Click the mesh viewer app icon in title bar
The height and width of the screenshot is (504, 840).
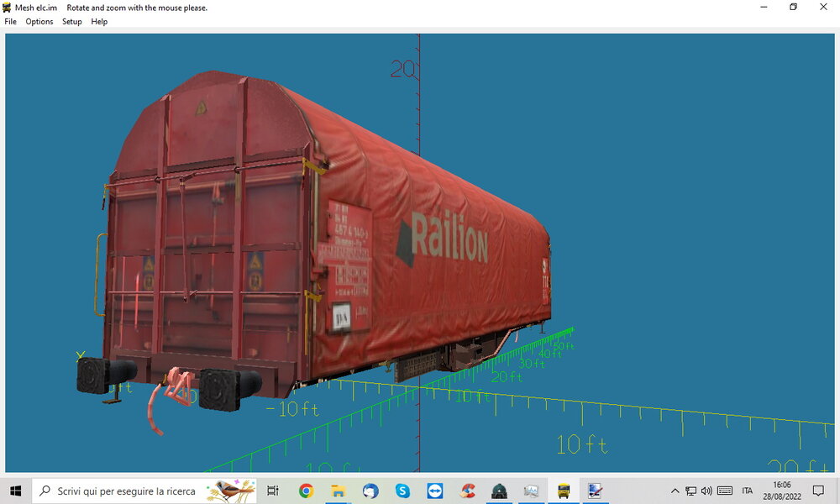(x=7, y=8)
